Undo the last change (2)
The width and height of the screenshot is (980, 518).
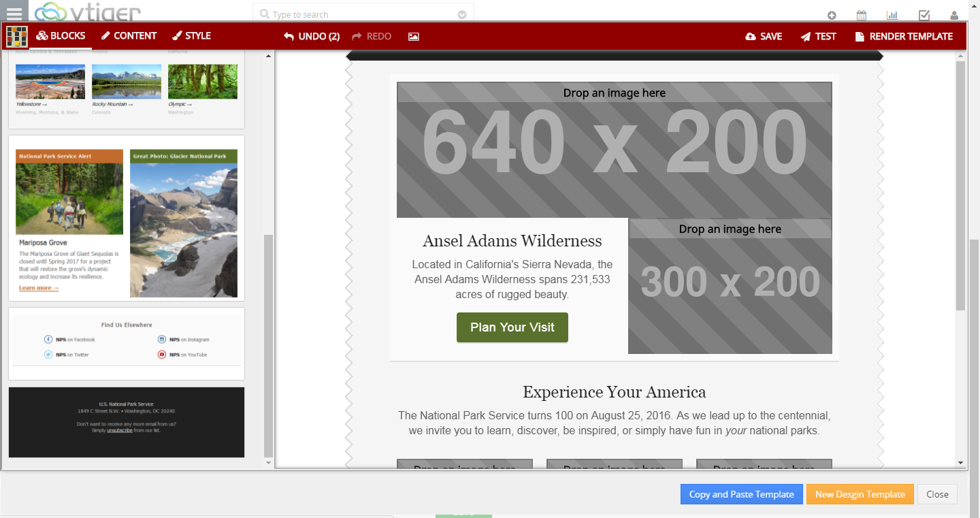(x=312, y=37)
